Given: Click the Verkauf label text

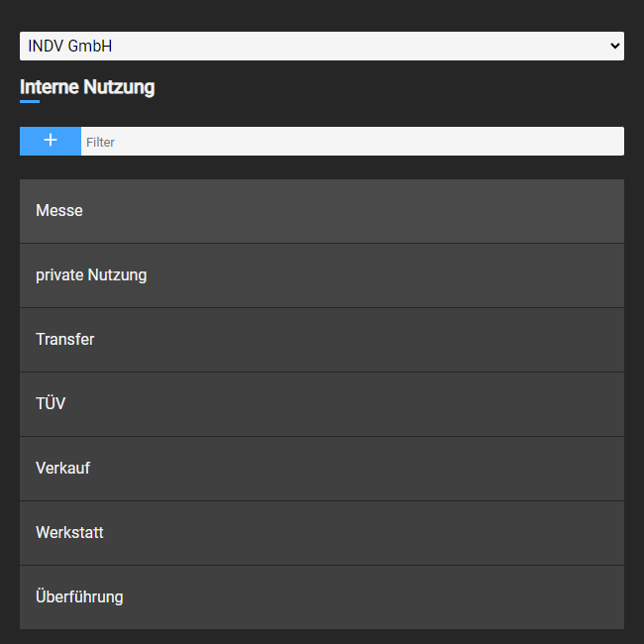Looking at the screenshot, I should [62, 468].
